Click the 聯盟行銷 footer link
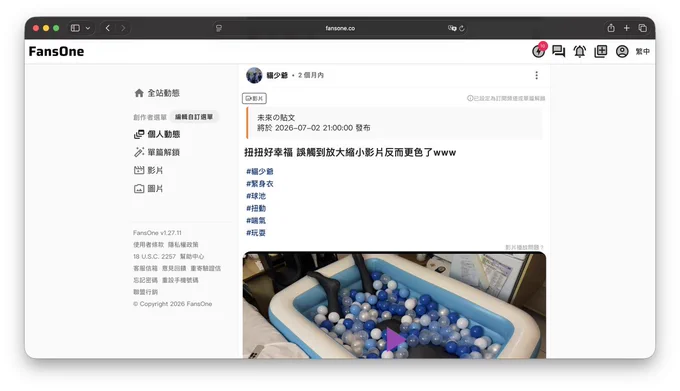This screenshot has width=680, height=391. (145, 292)
